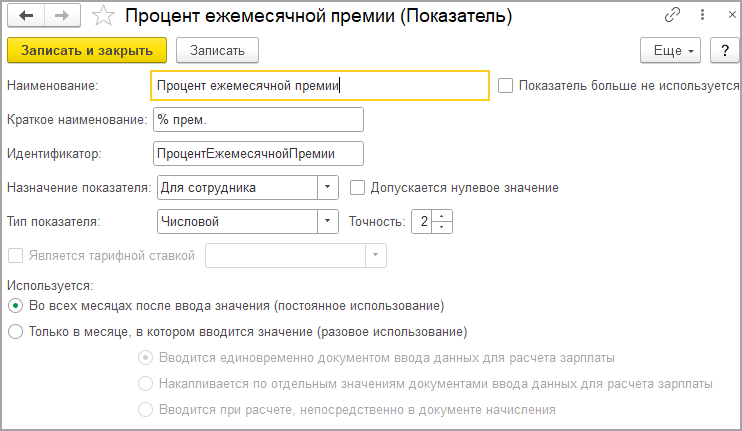
Task: Select 'Только в месяце' one-time-use radio
Action: 15,331
